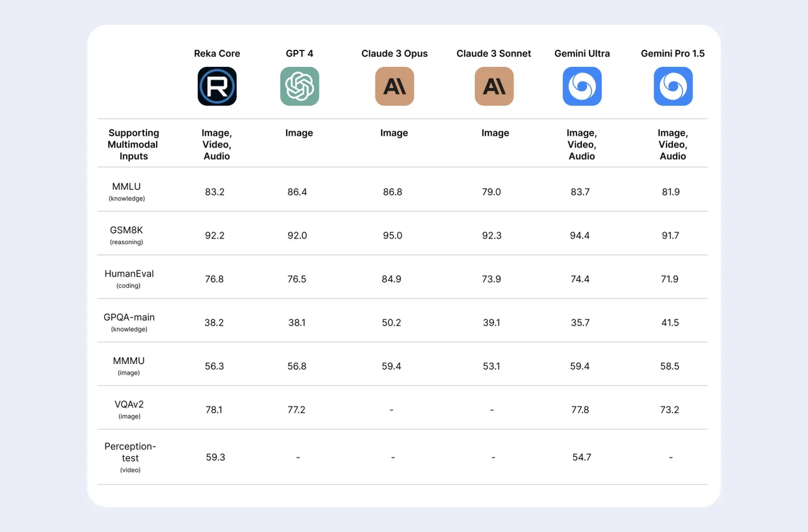
Task: Click Gemini Ultra's GSM8K score 94.4
Action: tap(580, 235)
